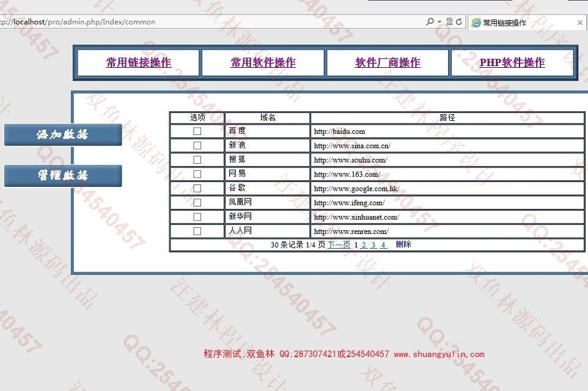Screen dimensions: 588x391
Task: Select the 新华网 domain name cell
Action: 267,217
